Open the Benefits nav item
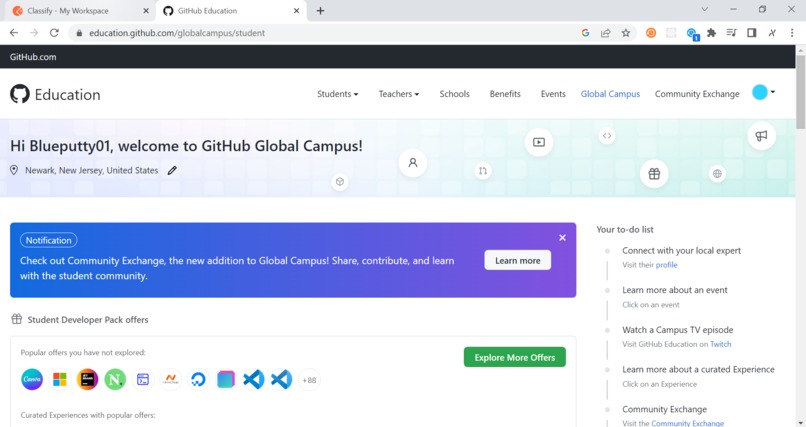The image size is (806, 427). coord(505,94)
